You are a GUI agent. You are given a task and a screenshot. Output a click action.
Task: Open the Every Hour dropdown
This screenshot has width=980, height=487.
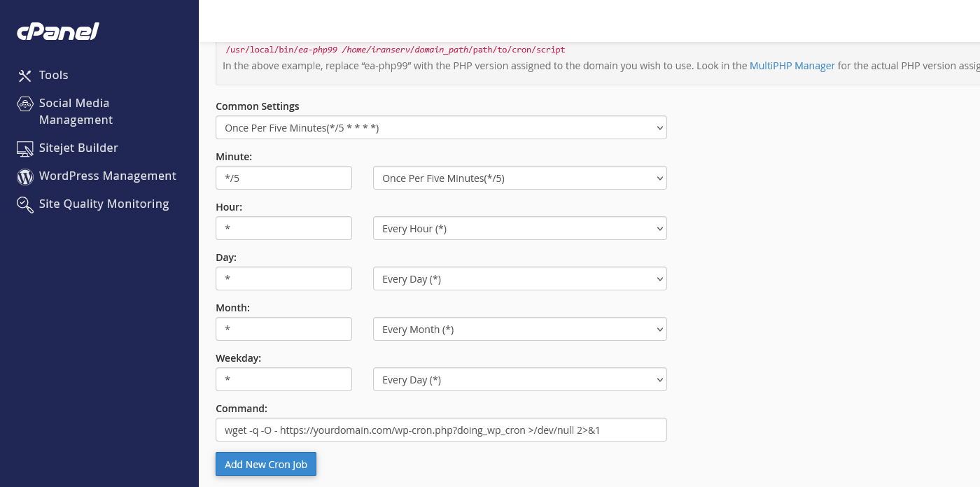[x=519, y=229]
